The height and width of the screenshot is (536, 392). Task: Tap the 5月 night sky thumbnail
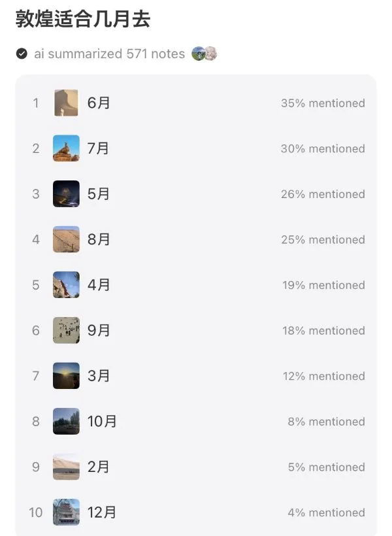pyautogui.click(x=66, y=194)
